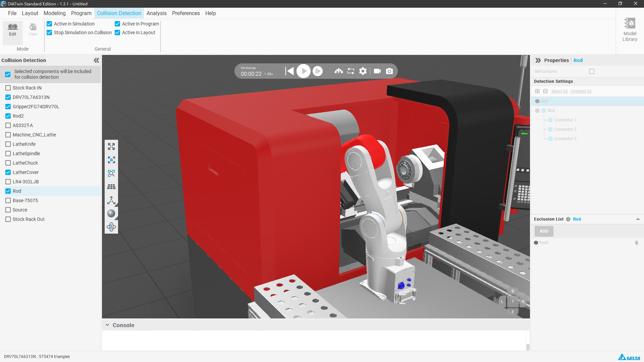The image size is (644, 362).
Task: Check the Stock Rack Out component
Action: click(x=8, y=219)
